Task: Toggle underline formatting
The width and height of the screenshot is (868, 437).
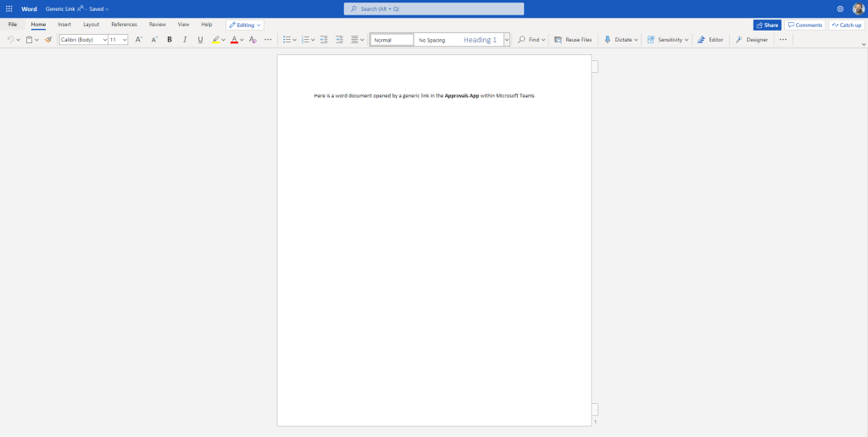Action: pyautogui.click(x=200, y=40)
